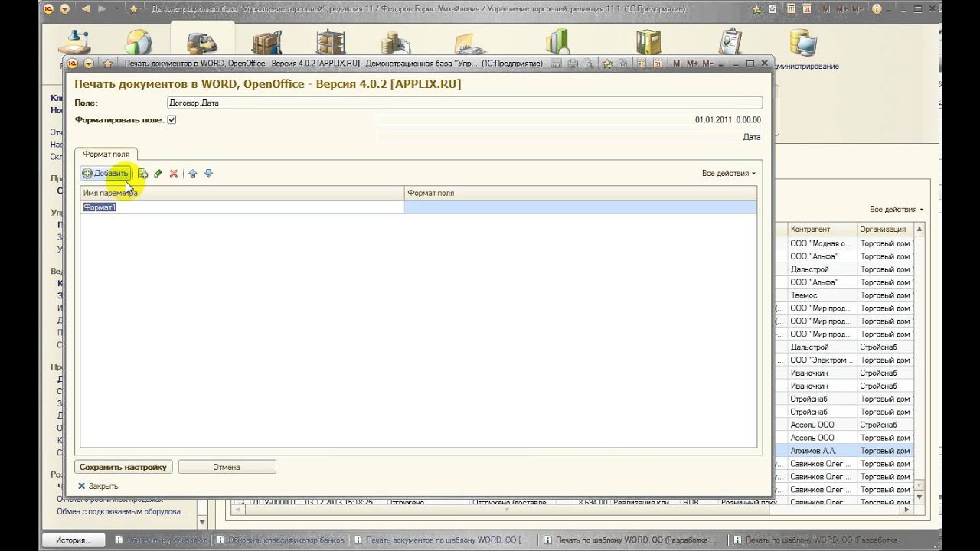The height and width of the screenshot is (551, 980).
Task: Click the navigation panel scroll down arrow
Action: tap(202, 523)
